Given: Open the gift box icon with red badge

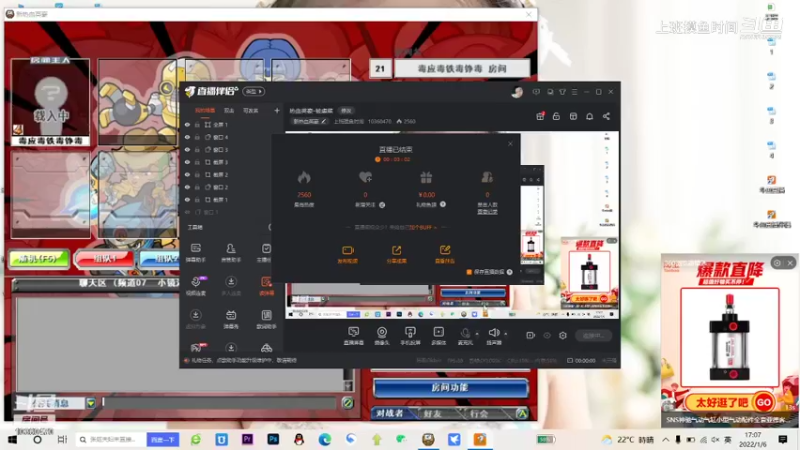Looking at the screenshot, I should [540, 116].
